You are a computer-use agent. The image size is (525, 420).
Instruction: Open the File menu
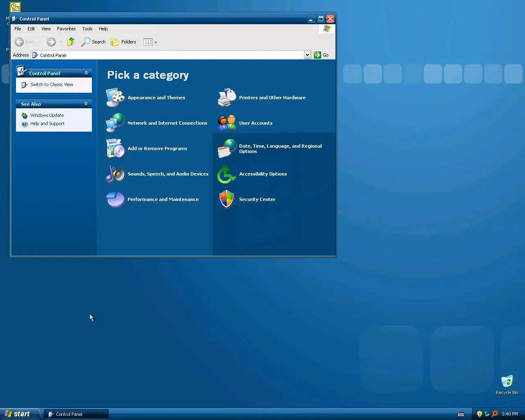tap(18, 29)
